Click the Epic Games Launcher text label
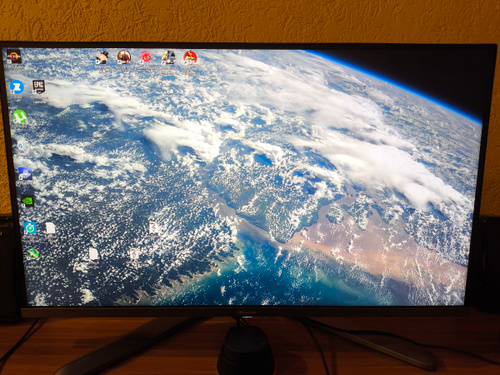This screenshot has height=375, width=500. (x=39, y=100)
